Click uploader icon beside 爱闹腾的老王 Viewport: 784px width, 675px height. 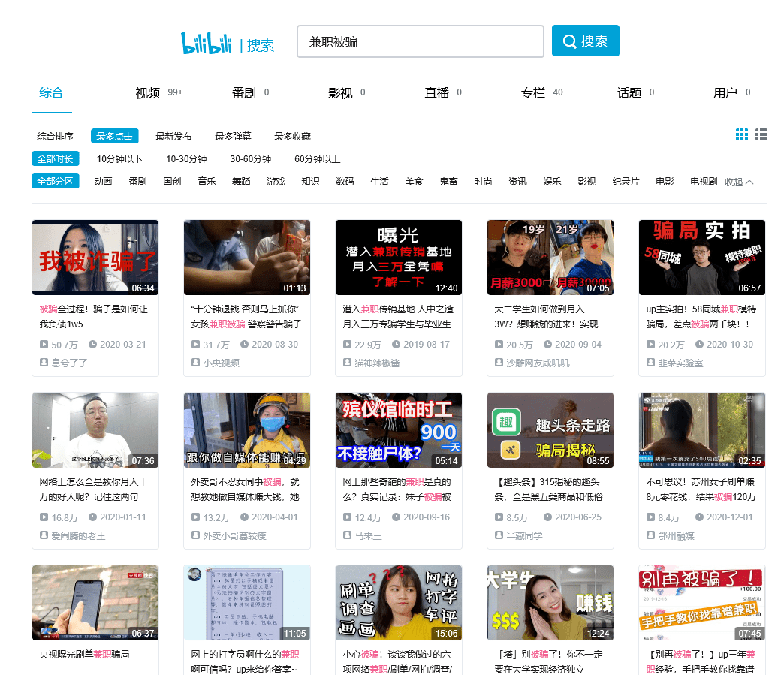pos(44,535)
